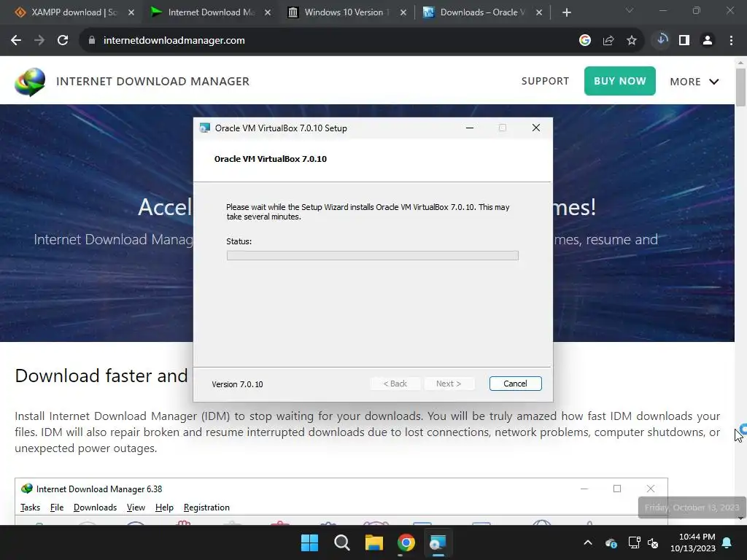Reload the page with refresh icon
Viewport: 747px width, 560px height.
pos(63,41)
